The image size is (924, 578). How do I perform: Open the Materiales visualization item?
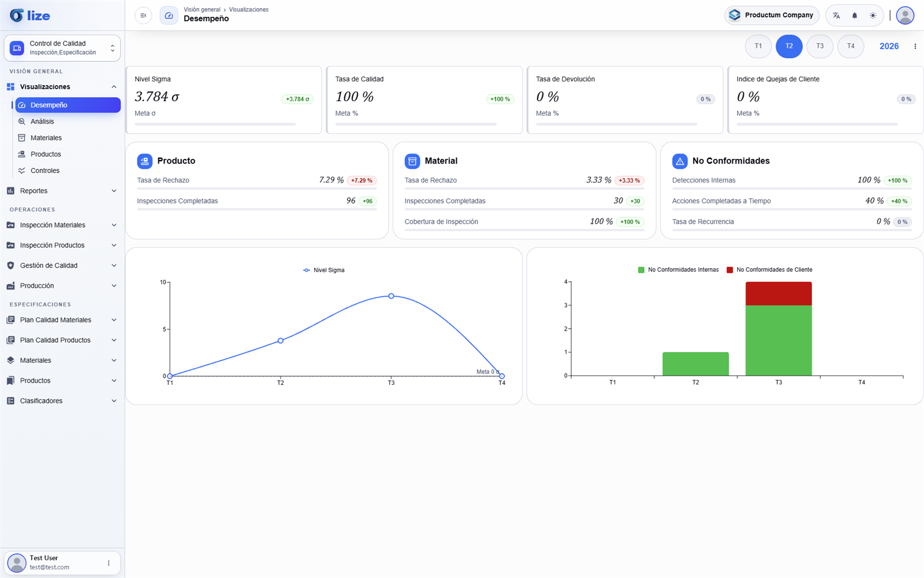(68, 138)
